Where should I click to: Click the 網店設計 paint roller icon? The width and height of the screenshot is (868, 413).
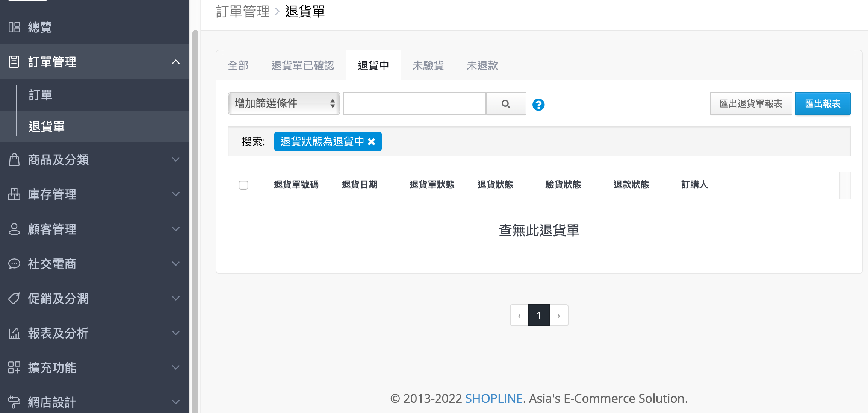point(14,402)
